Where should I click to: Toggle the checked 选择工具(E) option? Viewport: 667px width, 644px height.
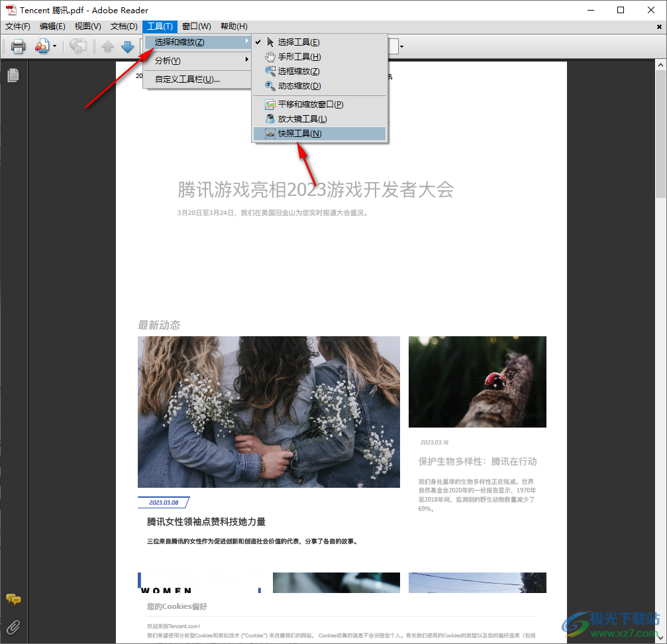point(319,42)
